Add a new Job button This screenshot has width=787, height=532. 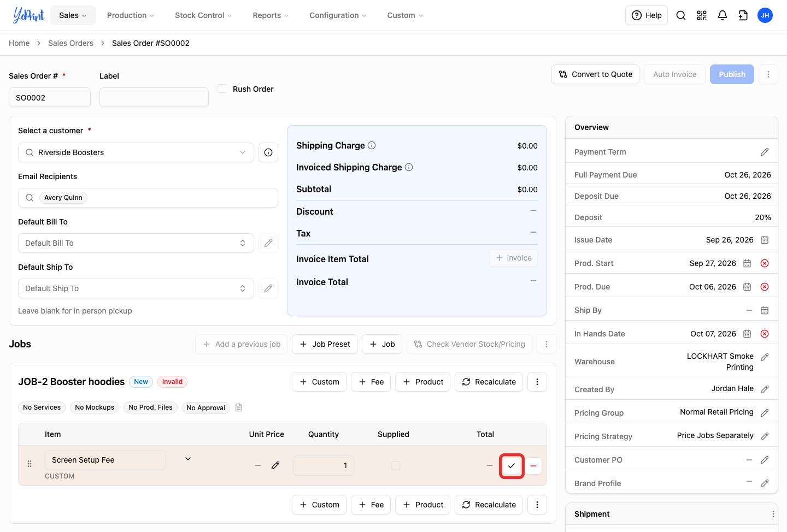click(382, 344)
